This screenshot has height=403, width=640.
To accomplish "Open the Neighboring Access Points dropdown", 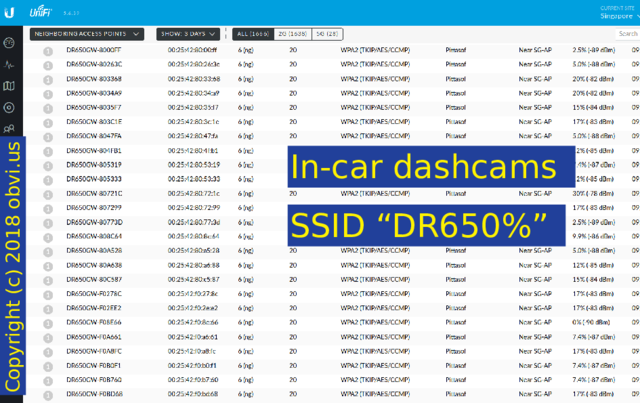I will click(x=87, y=34).
